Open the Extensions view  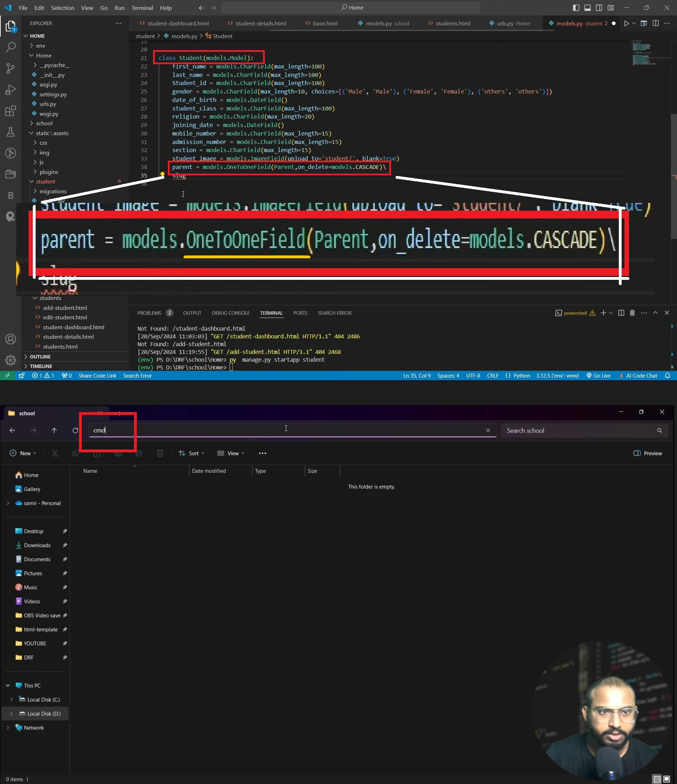pos(11,111)
